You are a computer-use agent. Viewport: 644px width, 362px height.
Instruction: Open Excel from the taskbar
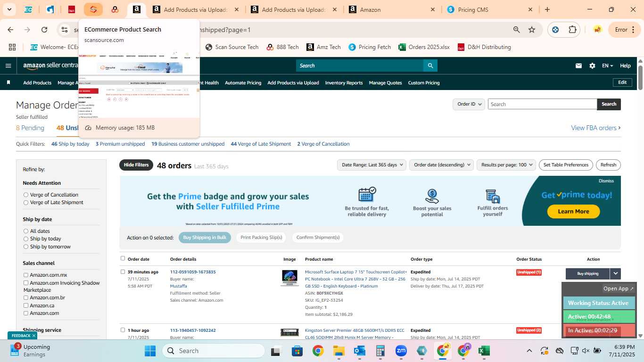pyautogui.click(x=484, y=351)
